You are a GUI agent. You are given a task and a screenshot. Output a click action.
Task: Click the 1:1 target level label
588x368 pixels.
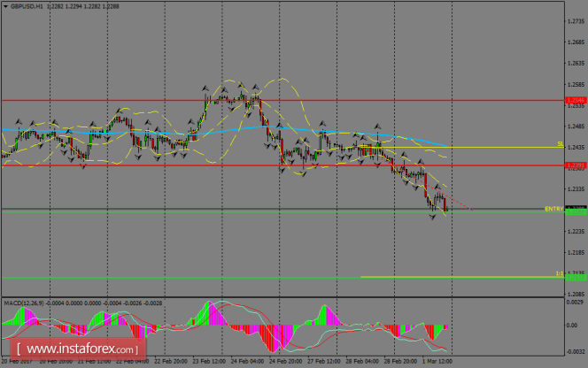coord(560,273)
